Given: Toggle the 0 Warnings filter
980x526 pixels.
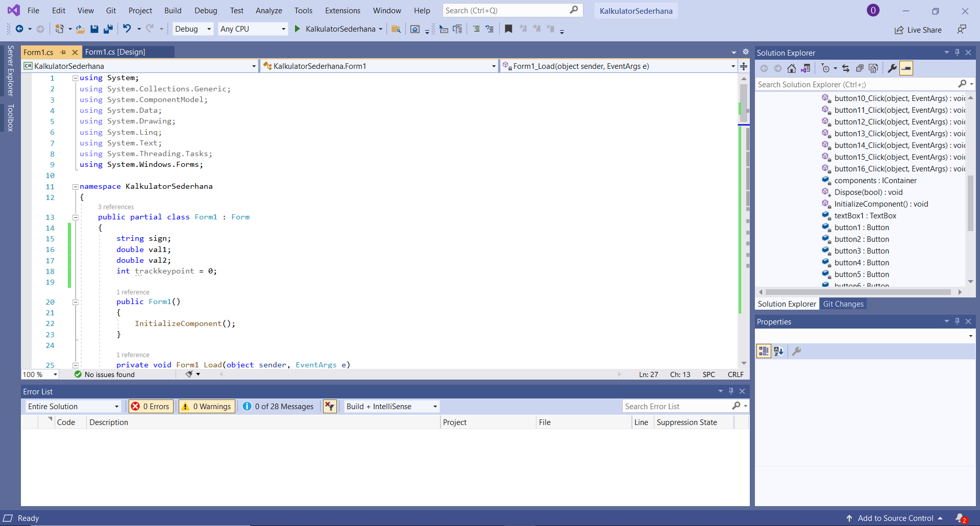Looking at the screenshot, I should coord(207,407).
